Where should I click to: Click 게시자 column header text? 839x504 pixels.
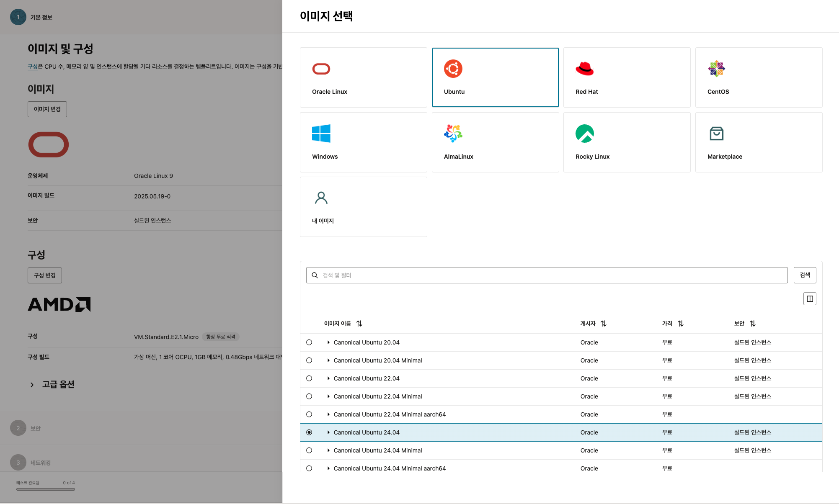point(588,324)
